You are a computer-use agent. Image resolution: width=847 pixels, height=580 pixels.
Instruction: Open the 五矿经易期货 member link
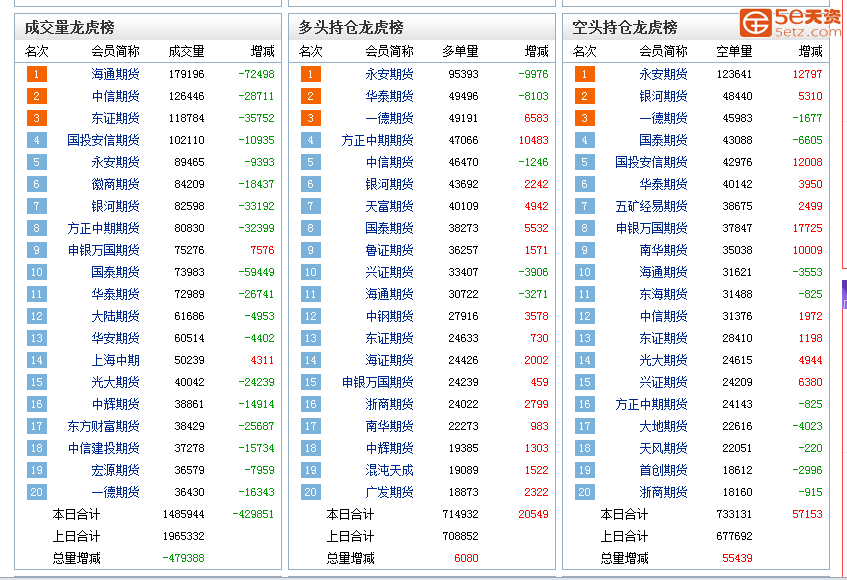(x=651, y=206)
